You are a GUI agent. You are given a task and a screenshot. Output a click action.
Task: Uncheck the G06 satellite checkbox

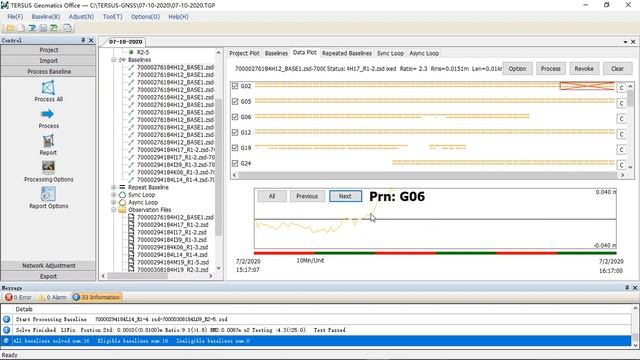click(x=235, y=117)
